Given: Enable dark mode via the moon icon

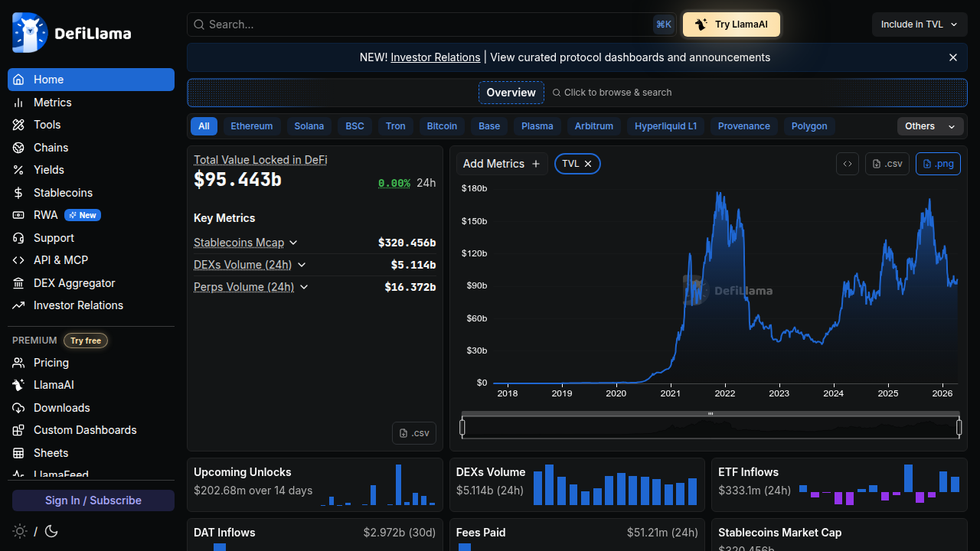Looking at the screenshot, I should coord(51,531).
